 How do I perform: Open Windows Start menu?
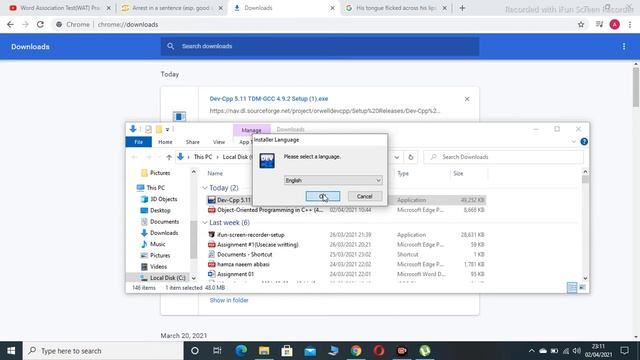click(x=11, y=351)
